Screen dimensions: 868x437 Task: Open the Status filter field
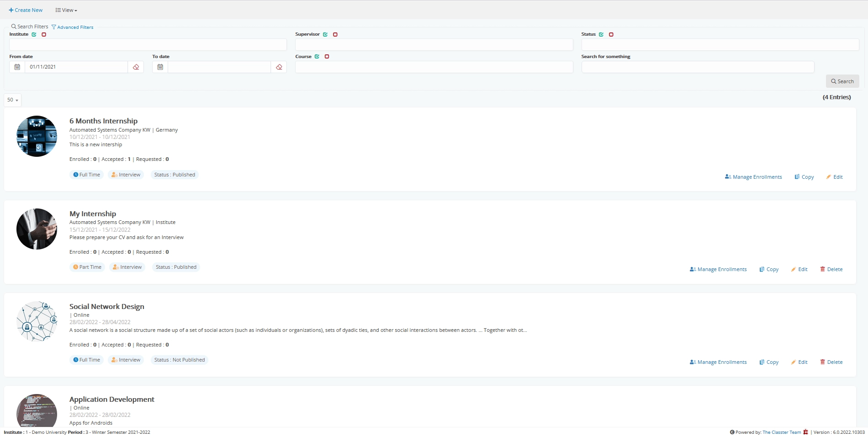720,44
